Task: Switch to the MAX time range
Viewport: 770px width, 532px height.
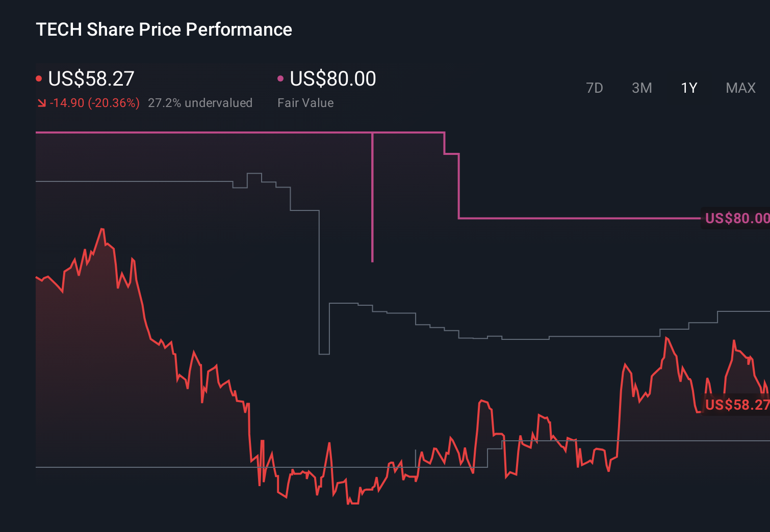Action: pyautogui.click(x=740, y=88)
